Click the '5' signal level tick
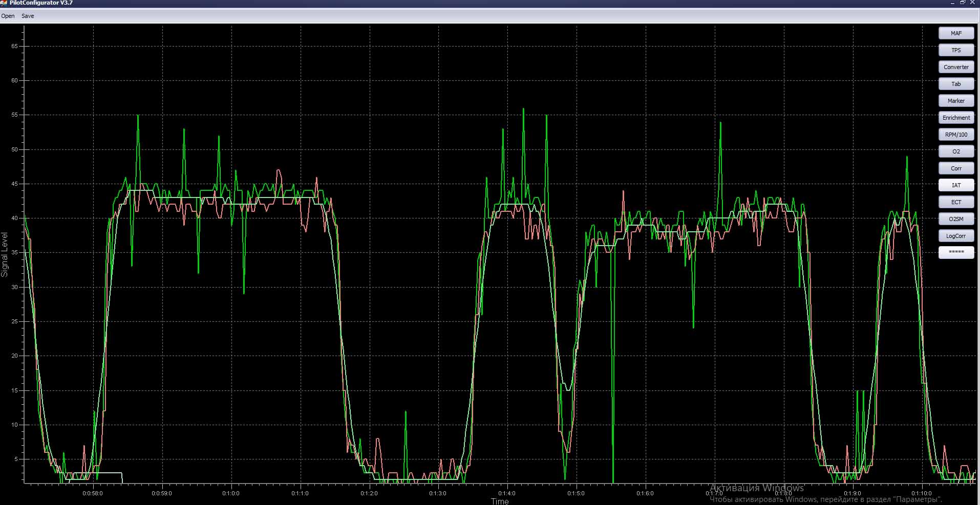The image size is (980, 505). pos(16,459)
